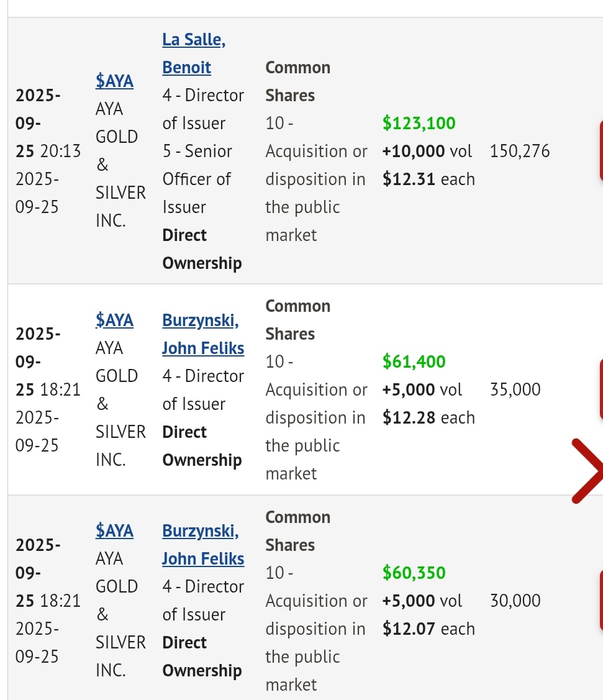Click the $12.31 each price text

[428, 179]
